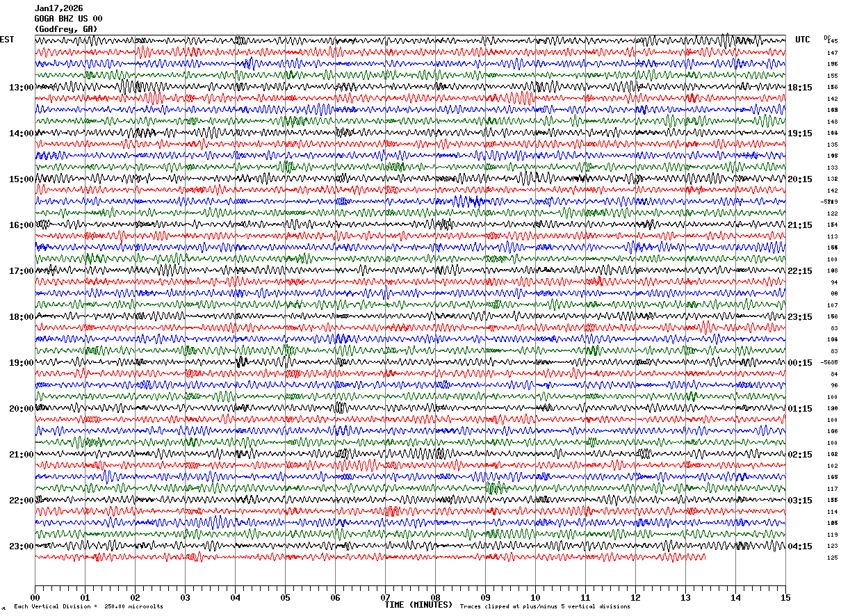Click minute tick "02" on the time axis
The width and height of the screenshot is (841, 616).
pos(135,597)
